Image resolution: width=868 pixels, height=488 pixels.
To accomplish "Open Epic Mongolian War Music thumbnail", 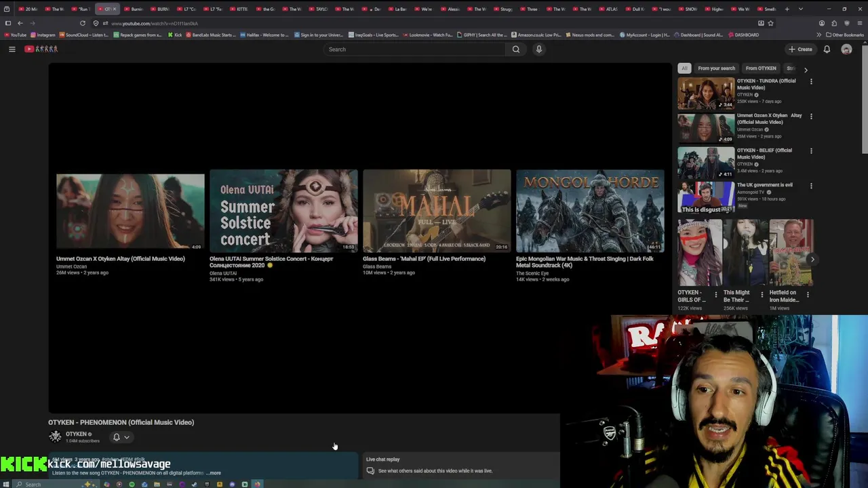I will tap(590, 211).
